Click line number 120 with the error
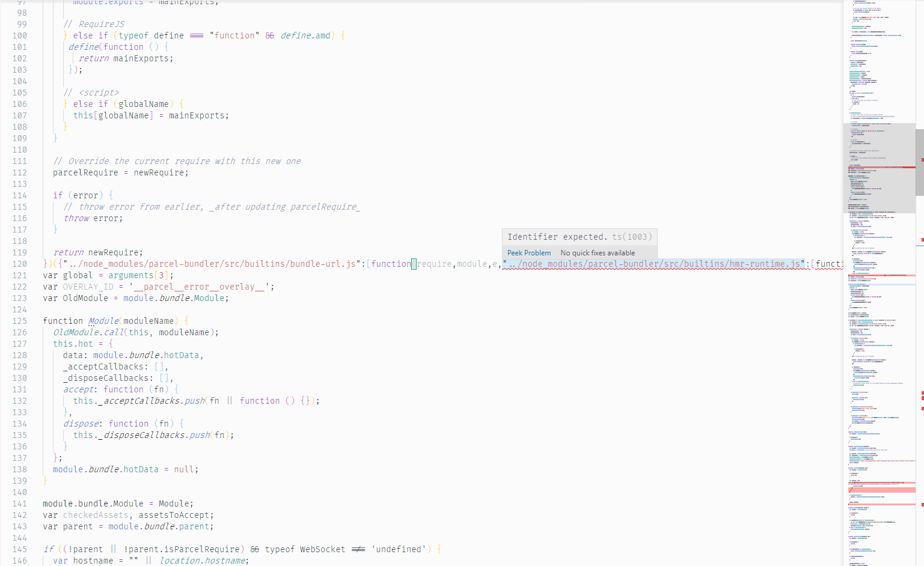 pyautogui.click(x=19, y=263)
